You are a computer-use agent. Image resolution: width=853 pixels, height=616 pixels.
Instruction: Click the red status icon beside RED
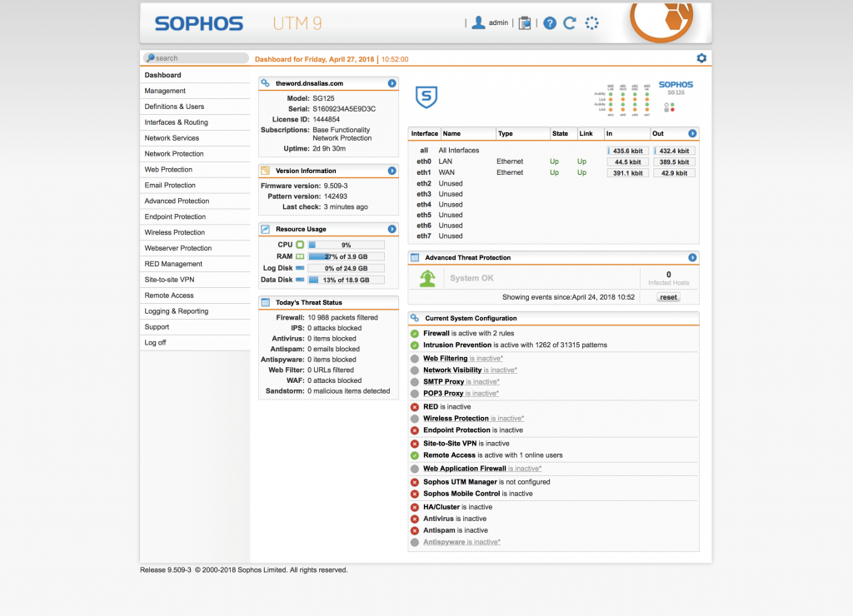415,407
